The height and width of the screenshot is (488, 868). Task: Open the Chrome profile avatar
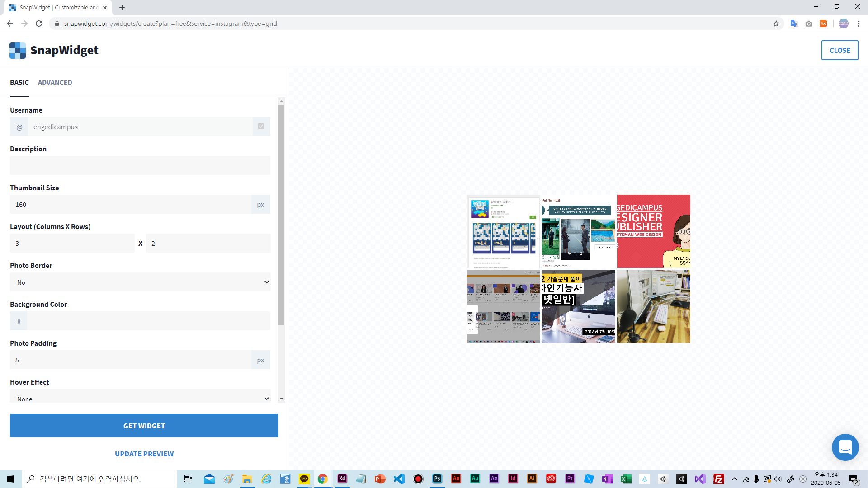(844, 23)
